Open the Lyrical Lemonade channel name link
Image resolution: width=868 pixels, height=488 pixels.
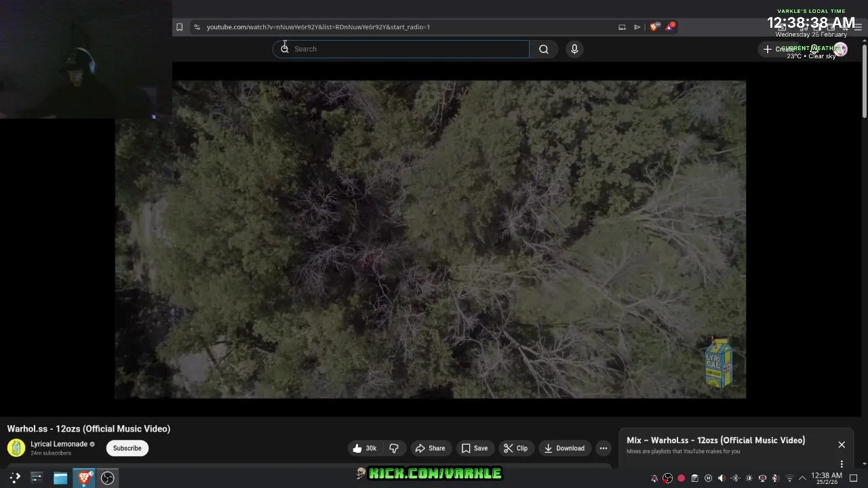coord(59,444)
